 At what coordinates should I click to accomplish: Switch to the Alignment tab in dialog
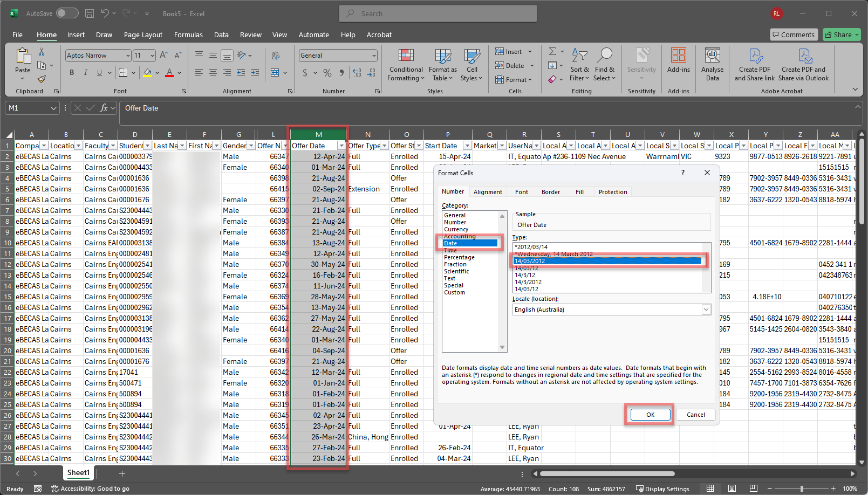(488, 192)
